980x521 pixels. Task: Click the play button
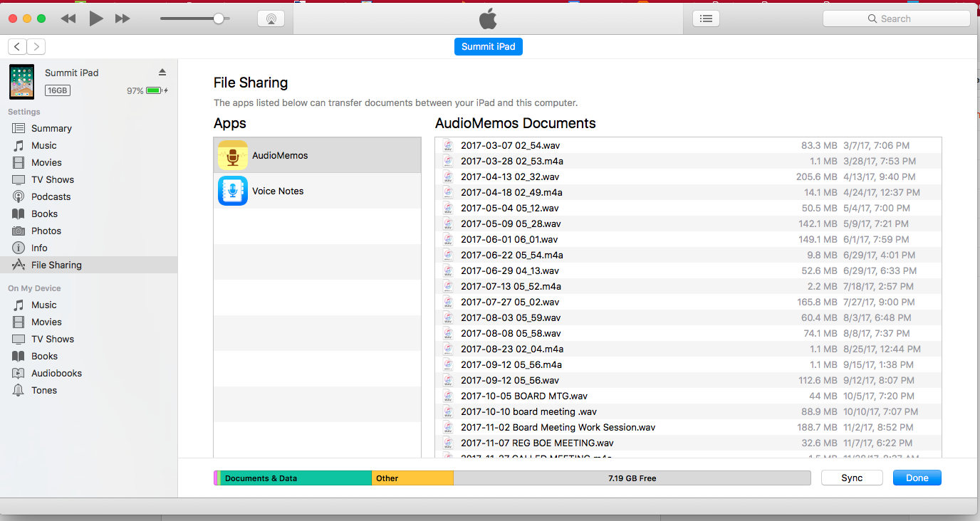point(96,19)
